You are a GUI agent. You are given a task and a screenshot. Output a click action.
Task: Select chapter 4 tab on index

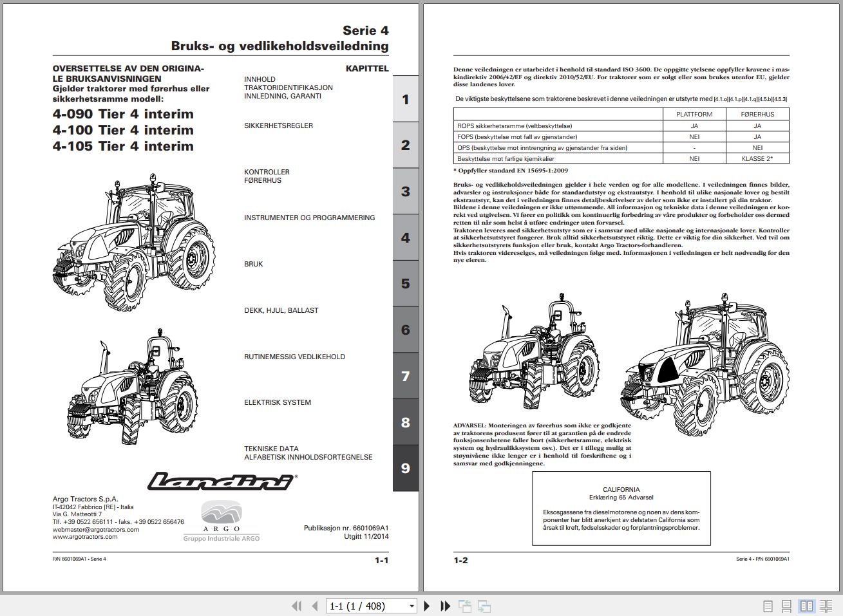(x=406, y=238)
